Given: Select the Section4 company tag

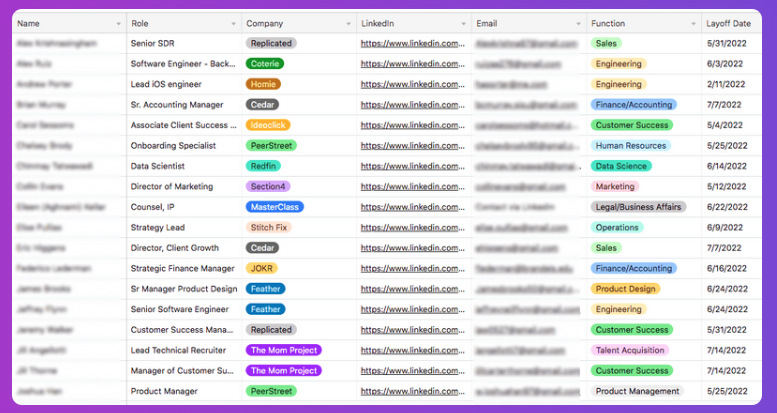Looking at the screenshot, I should [268, 186].
